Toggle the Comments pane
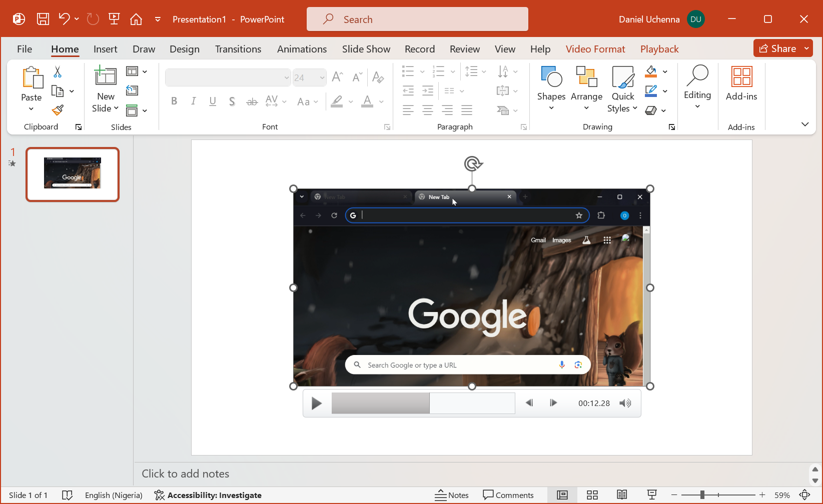 tap(508, 495)
